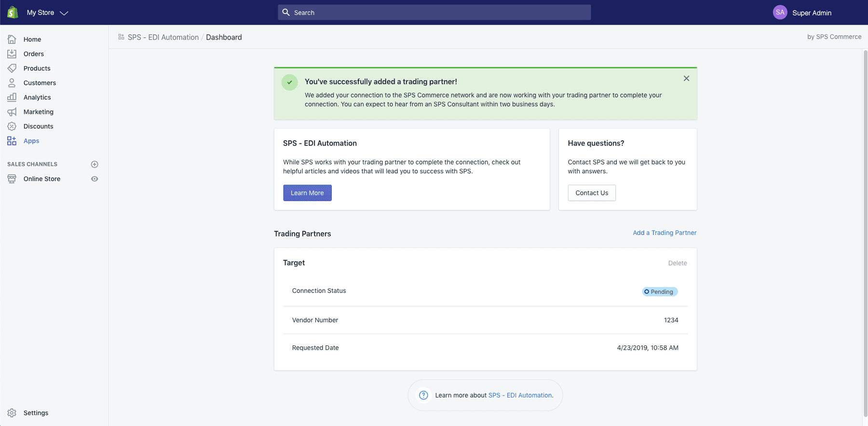Dismiss the success banner with X
The height and width of the screenshot is (426, 868).
[x=686, y=78]
